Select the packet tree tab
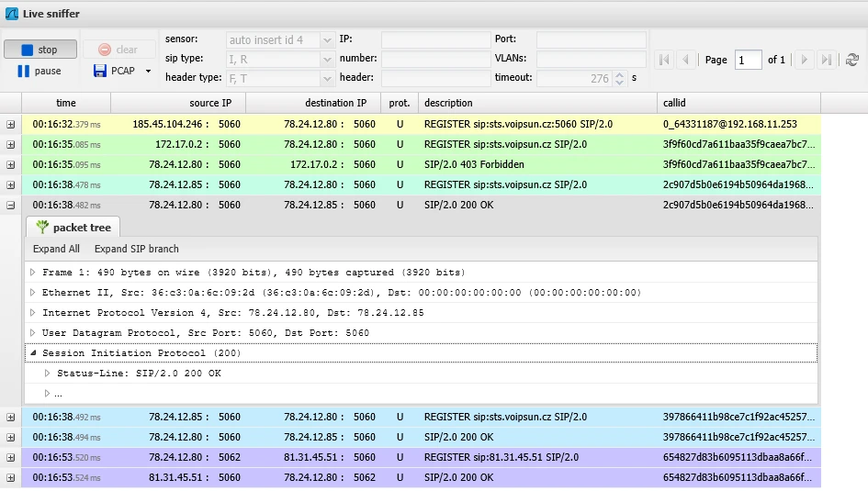Screen dimensions: 868x491 (x=73, y=228)
